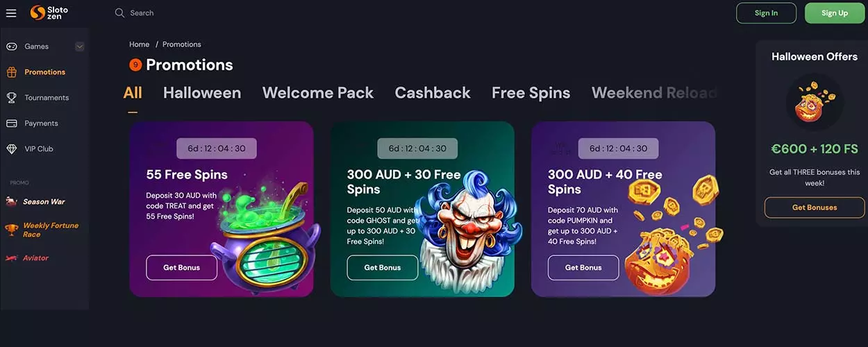Open the VIP Club diamond icon
868x347 pixels.
click(x=11, y=149)
